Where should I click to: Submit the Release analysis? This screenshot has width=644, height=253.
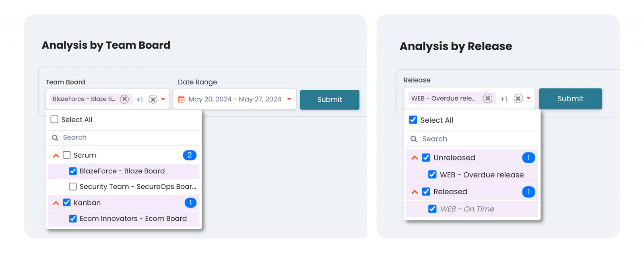pyautogui.click(x=570, y=99)
